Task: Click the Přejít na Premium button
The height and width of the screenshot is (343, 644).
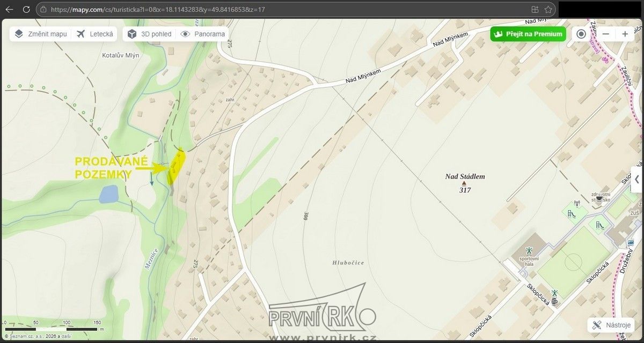Action: [528, 34]
